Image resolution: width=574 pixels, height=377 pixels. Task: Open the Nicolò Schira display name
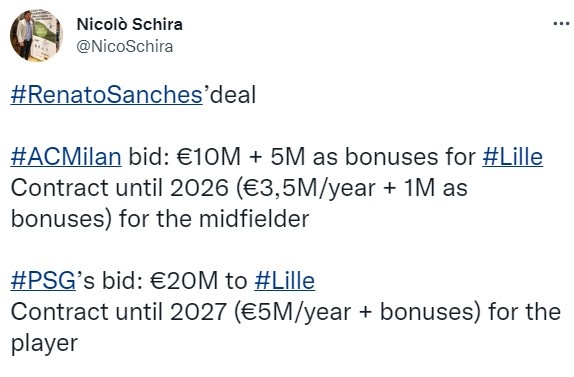pyautogui.click(x=130, y=25)
